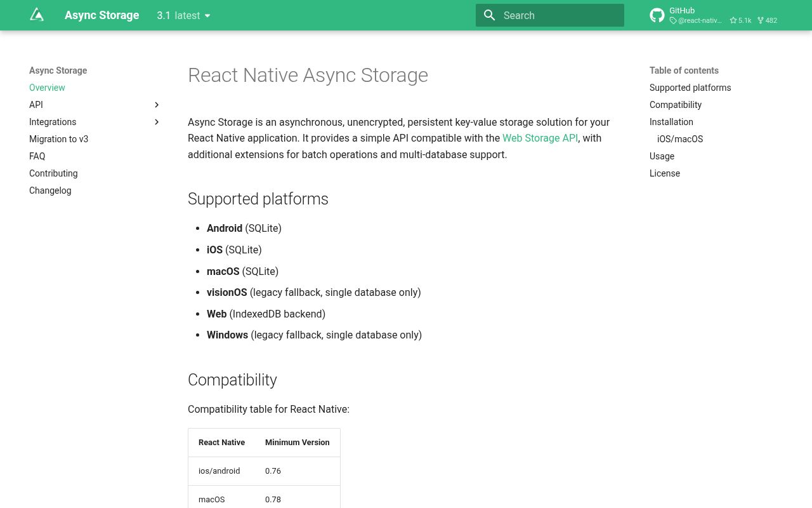
Task: Click the Compatibility section heading
Action: point(232,380)
